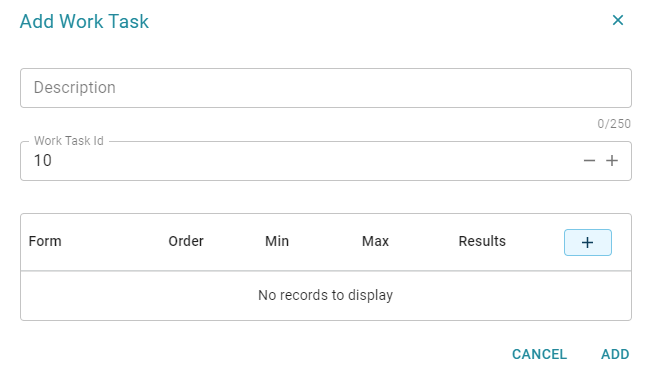The image size is (651, 372).
Task: Sort by the Max column header
Action: point(375,241)
